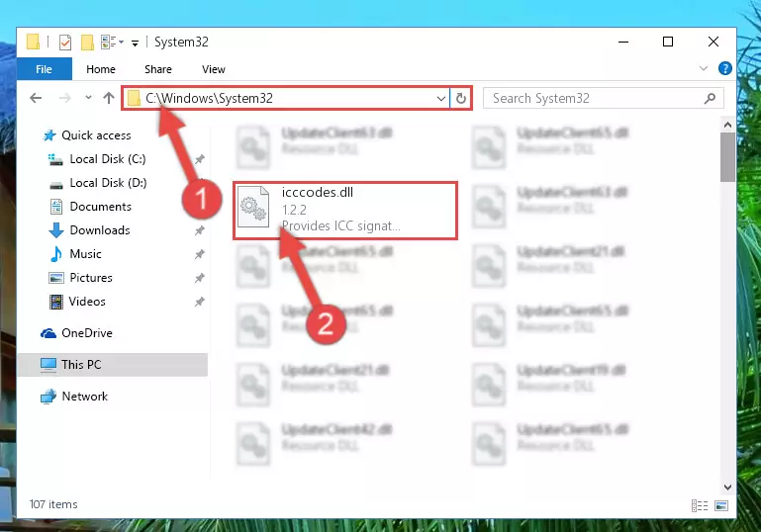Click the pin icon next to Pictures

pyautogui.click(x=200, y=278)
